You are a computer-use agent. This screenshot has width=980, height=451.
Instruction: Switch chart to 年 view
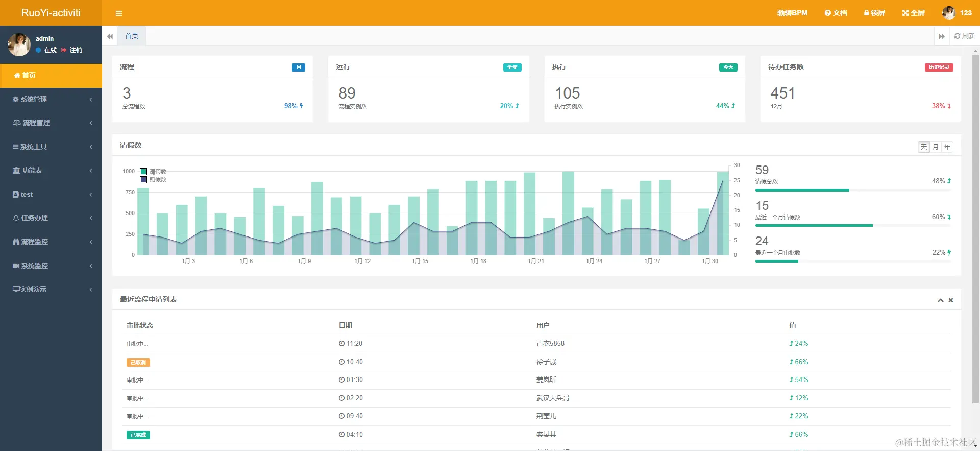click(947, 147)
